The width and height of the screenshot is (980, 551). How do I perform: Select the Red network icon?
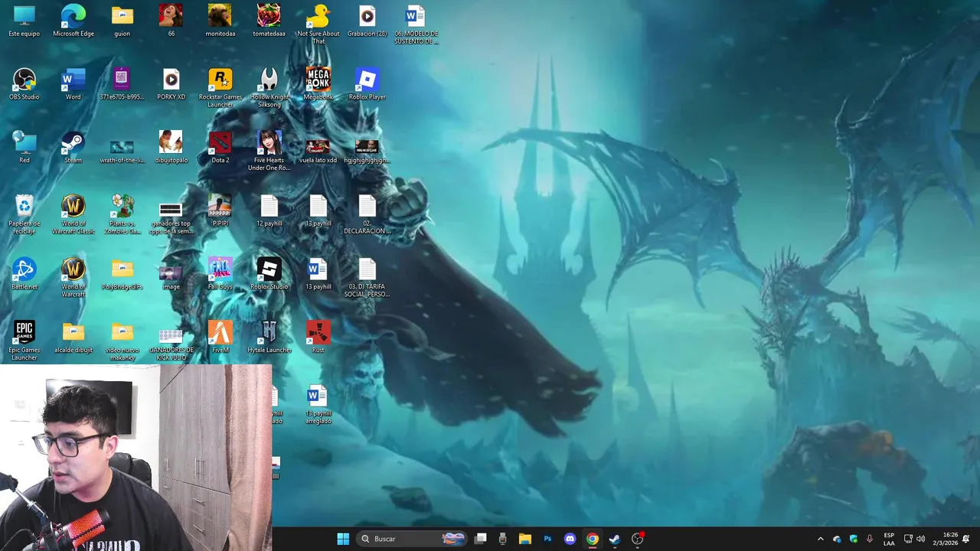[x=24, y=148]
